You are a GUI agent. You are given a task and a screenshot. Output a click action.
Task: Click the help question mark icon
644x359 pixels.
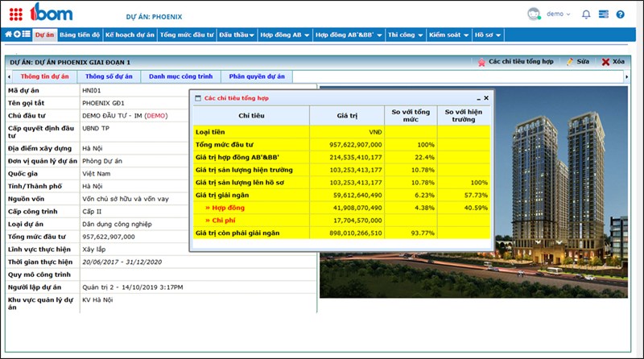pos(620,14)
